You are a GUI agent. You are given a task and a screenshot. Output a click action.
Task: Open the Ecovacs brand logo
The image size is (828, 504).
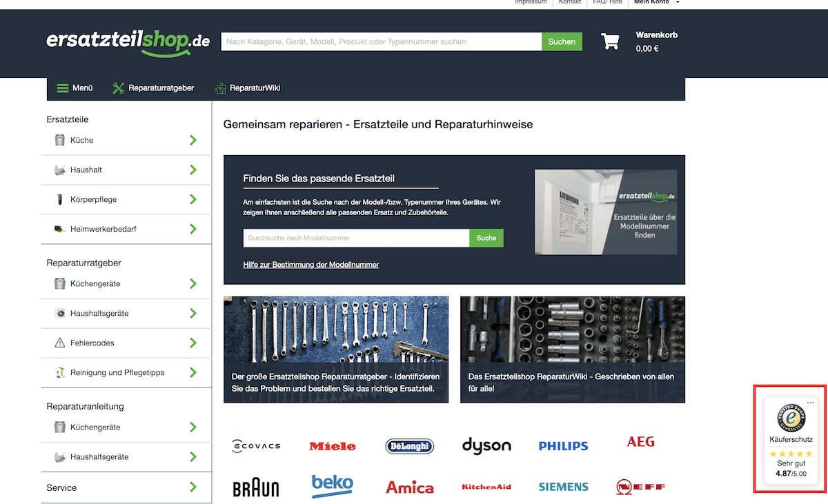tap(256, 445)
